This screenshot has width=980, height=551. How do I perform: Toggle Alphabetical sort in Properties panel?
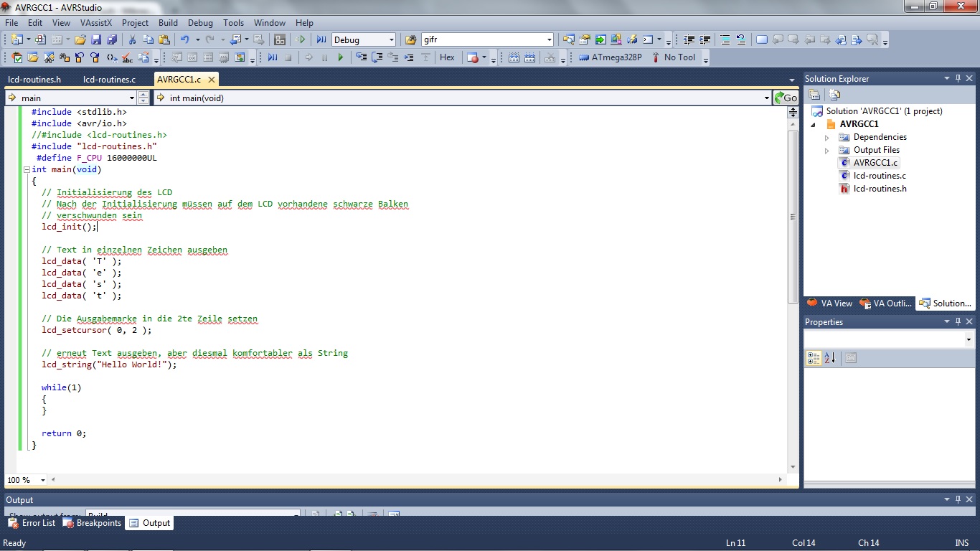click(830, 357)
